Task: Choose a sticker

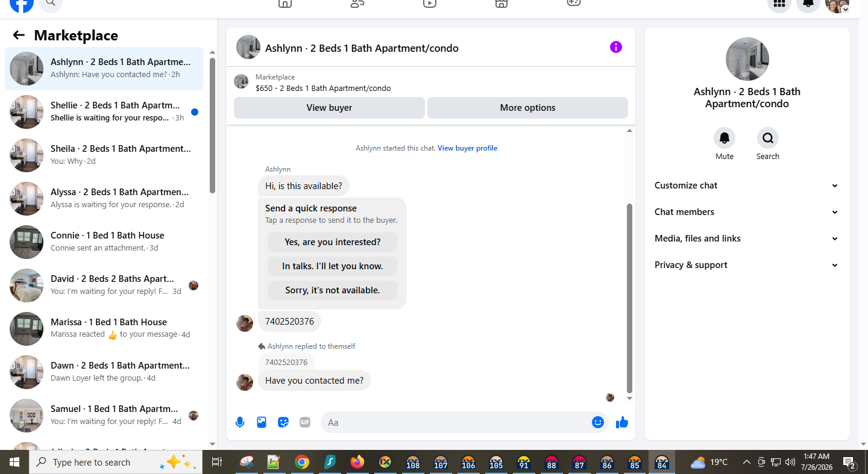Action: click(283, 422)
